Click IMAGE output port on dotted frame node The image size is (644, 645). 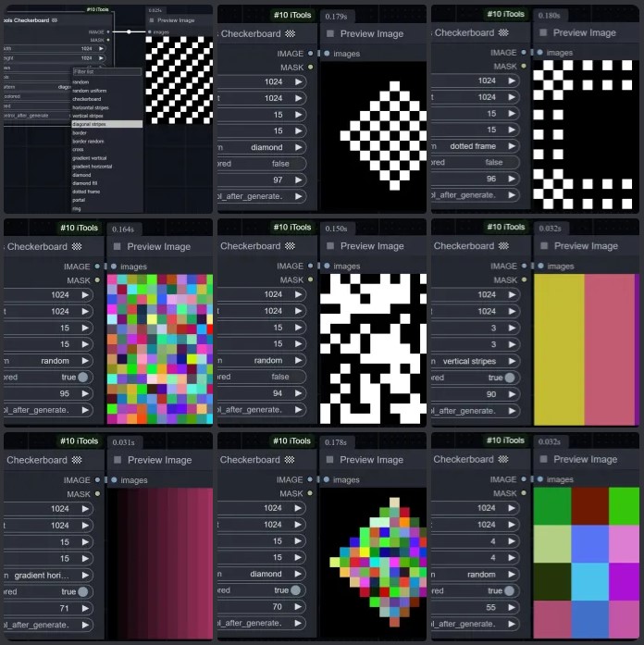pos(524,53)
